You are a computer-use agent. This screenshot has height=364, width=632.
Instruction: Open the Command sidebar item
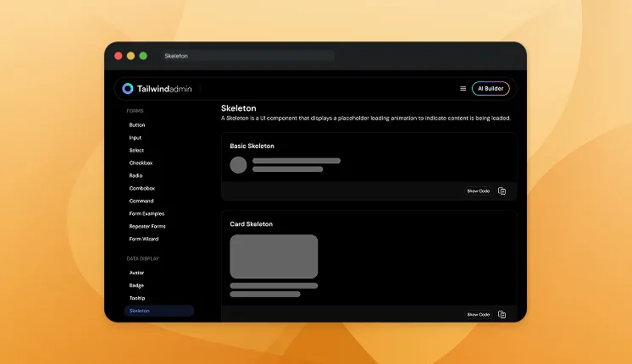tap(141, 201)
